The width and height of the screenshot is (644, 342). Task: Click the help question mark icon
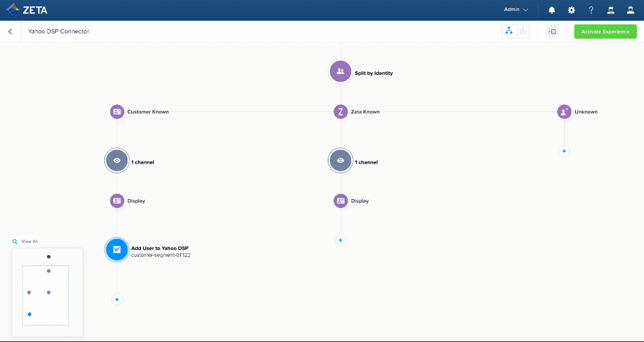[x=591, y=10]
